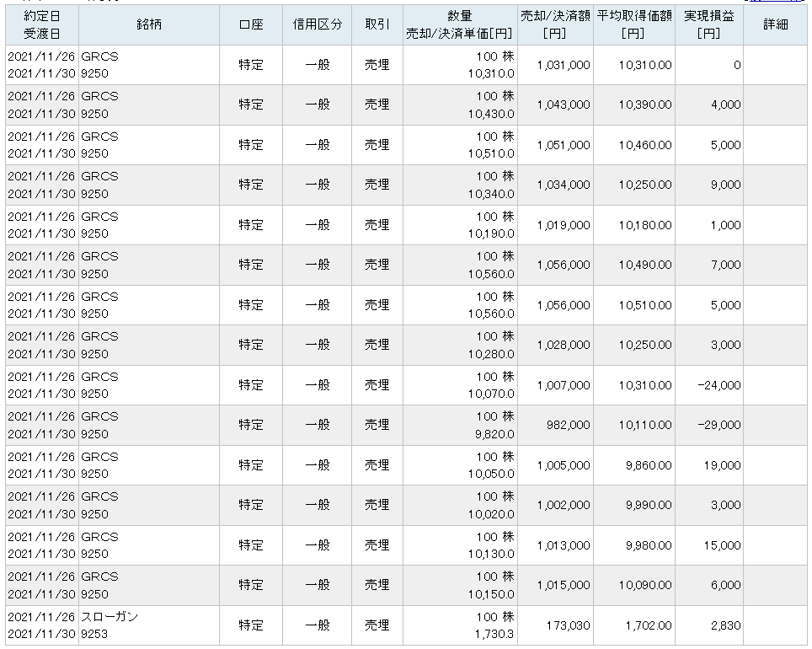Screen dimensions: 812x649
Task: Click the 15,000 realized profit cell
Action: [x=722, y=545]
